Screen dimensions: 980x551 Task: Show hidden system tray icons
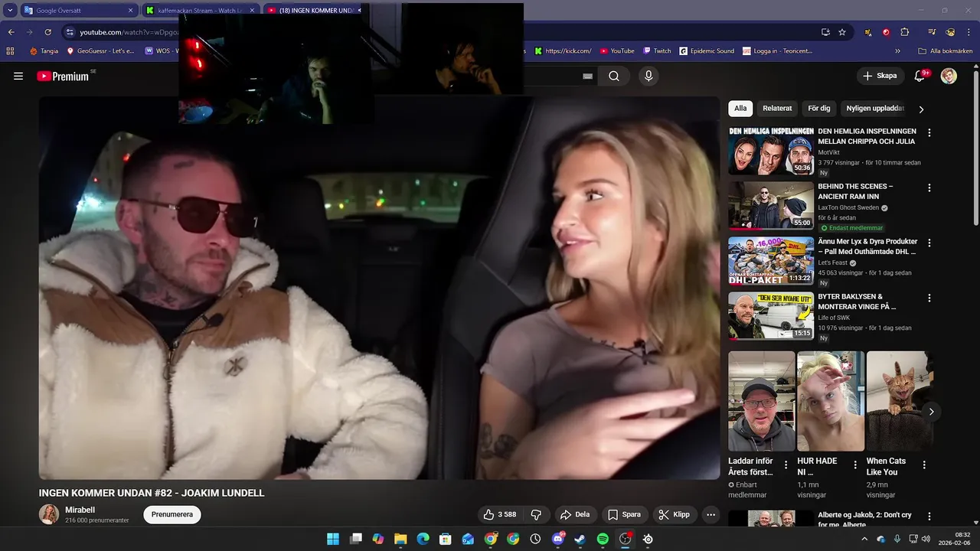click(x=865, y=539)
